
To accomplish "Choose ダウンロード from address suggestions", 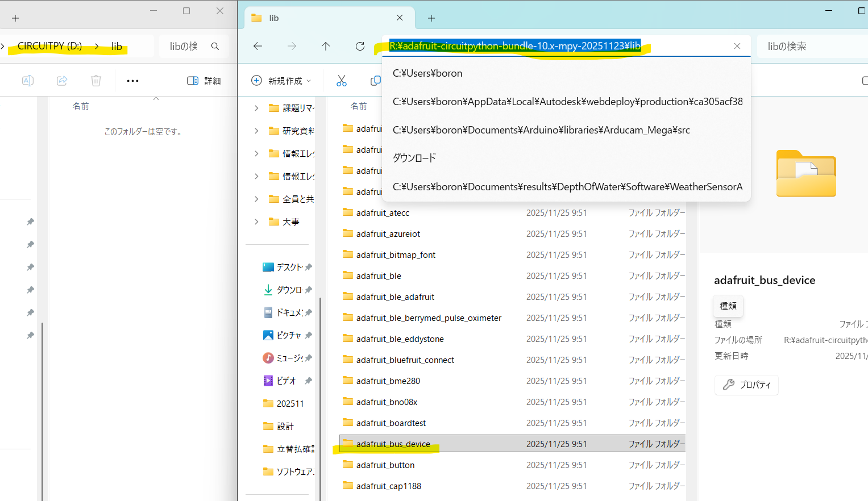I will (414, 158).
